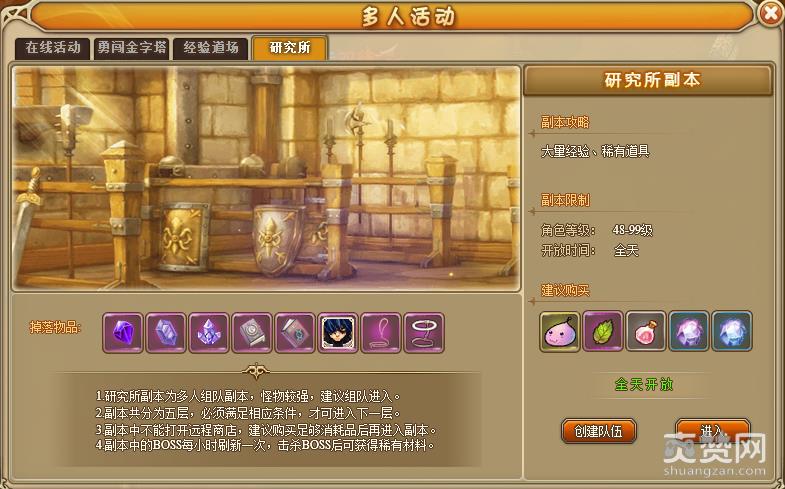Screen dimensions: 785x489
Task: Select the 研究所 tab
Action: tap(290, 48)
